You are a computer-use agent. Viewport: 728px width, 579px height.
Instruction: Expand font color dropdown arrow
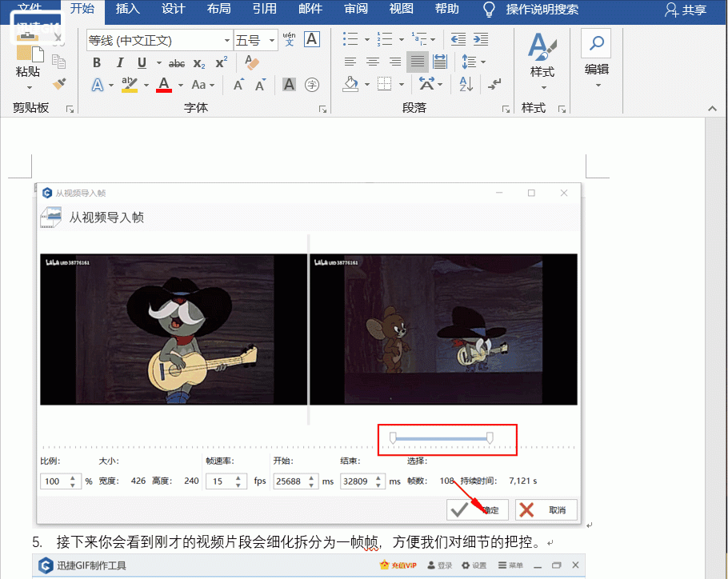(181, 85)
